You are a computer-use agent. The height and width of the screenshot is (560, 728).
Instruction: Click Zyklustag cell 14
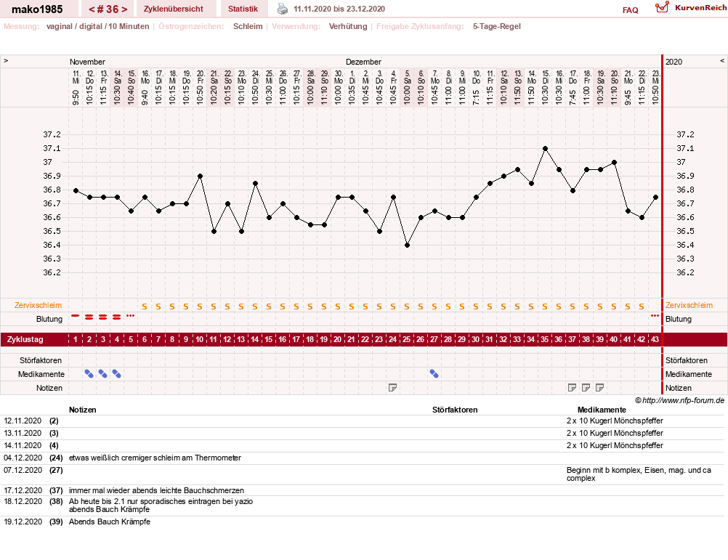tap(255, 340)
